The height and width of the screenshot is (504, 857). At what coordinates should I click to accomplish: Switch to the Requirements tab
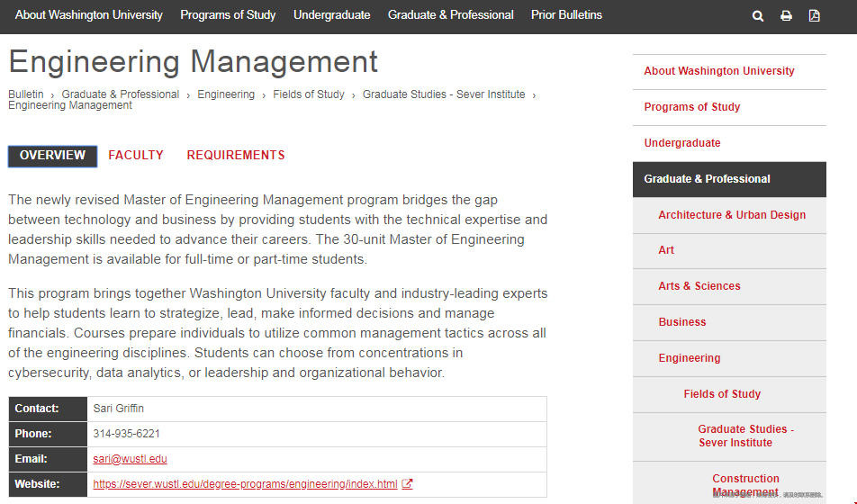236,155
